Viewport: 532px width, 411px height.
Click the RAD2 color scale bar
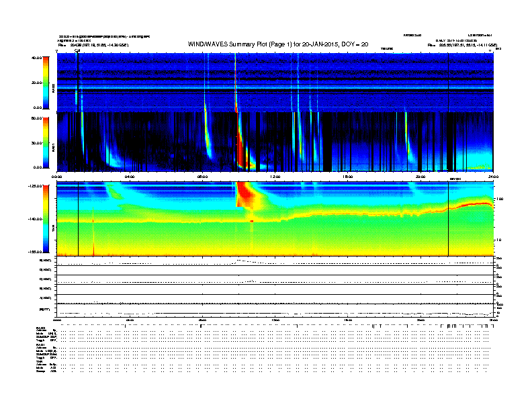pos(46,83)
